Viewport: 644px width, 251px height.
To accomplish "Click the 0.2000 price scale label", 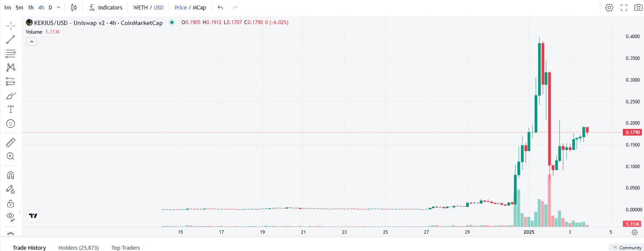I will 632,123.
